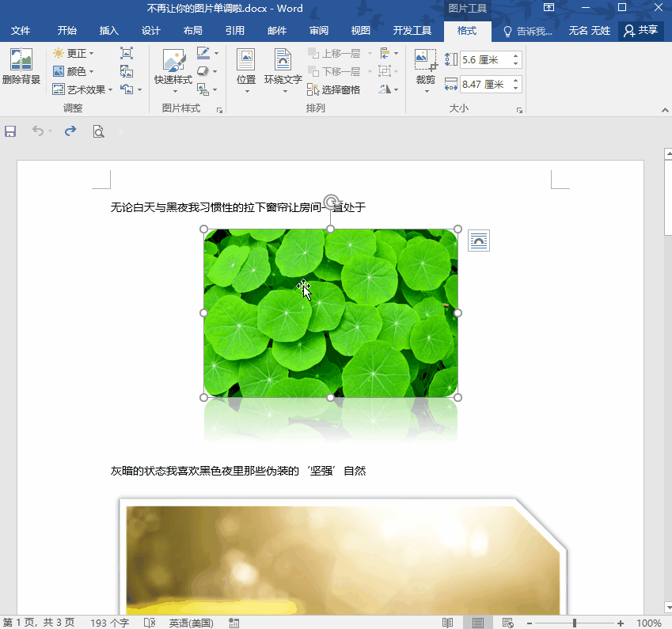Select the green leaves picture
Viewport: 672px width, 629px height.
(x=331, y=313)
